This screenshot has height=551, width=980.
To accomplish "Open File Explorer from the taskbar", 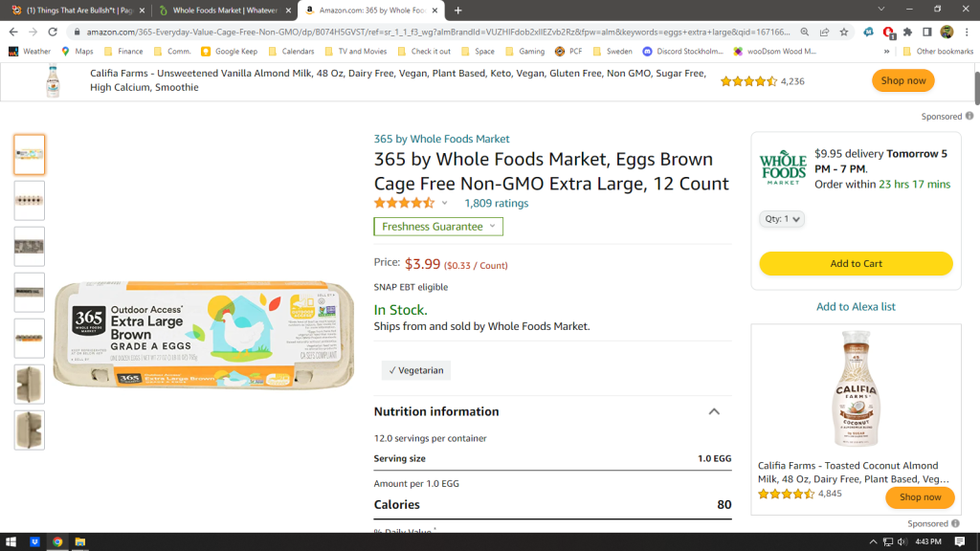I will click(x=80, y=541).
